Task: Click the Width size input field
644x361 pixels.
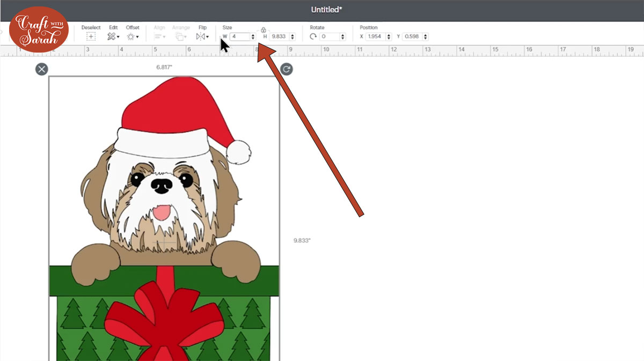Action: click(240, 36)
